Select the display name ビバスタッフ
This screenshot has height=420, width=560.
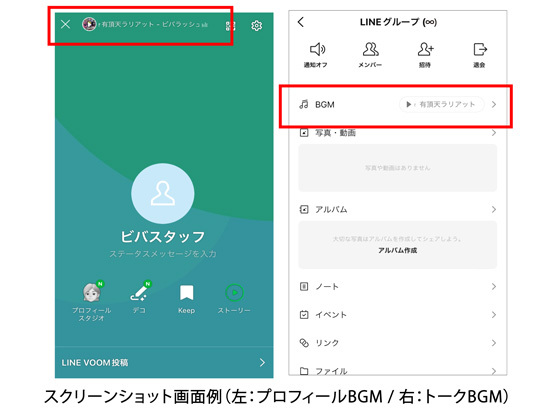163,237
